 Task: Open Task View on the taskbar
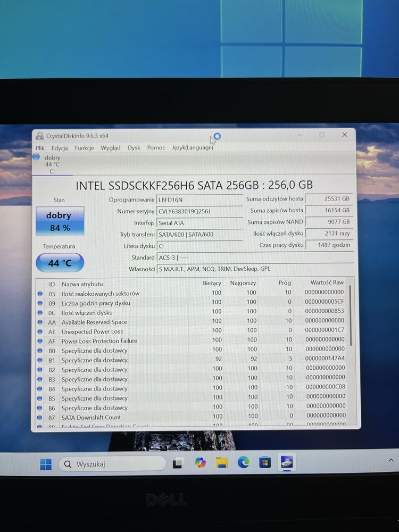(178, 463)
